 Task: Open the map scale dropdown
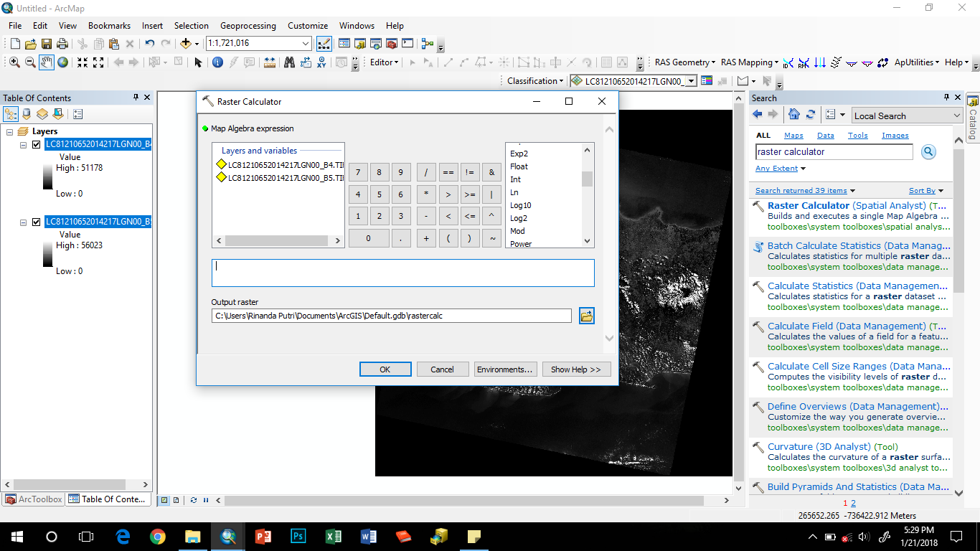coord(304,44)
